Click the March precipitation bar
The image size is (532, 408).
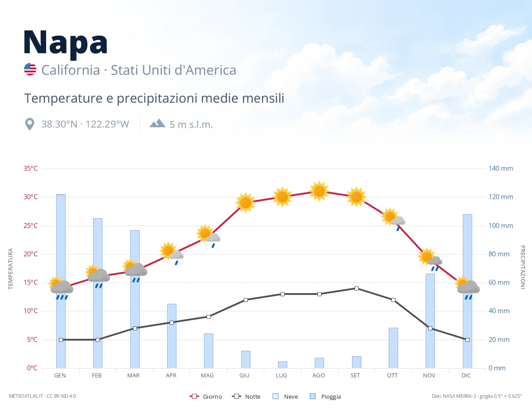pos(135,299)
